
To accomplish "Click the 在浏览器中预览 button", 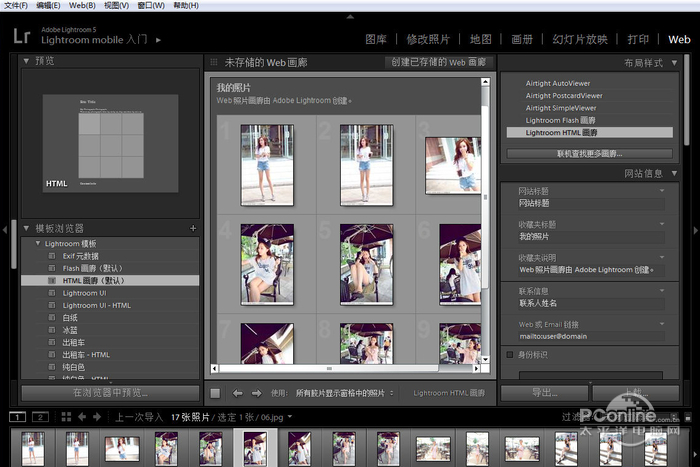I will tap(110, 393).
